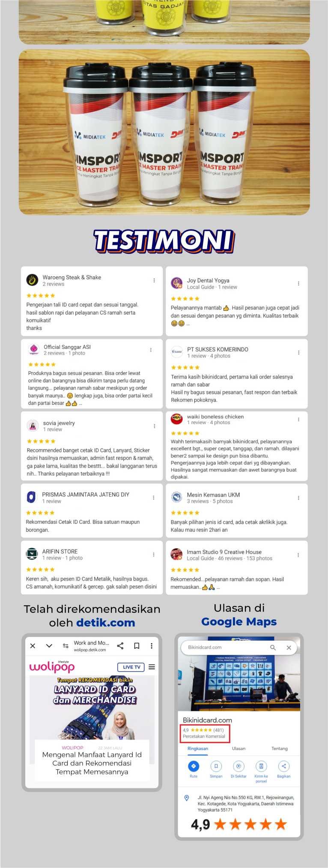Click the Kirim ke ponsel icon
The image size is (328, 868).
261,766
